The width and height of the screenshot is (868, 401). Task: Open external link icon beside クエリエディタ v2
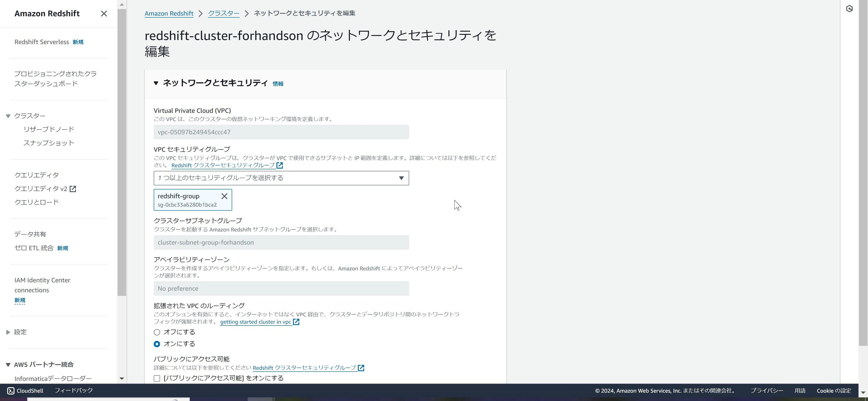click(73, 189)
